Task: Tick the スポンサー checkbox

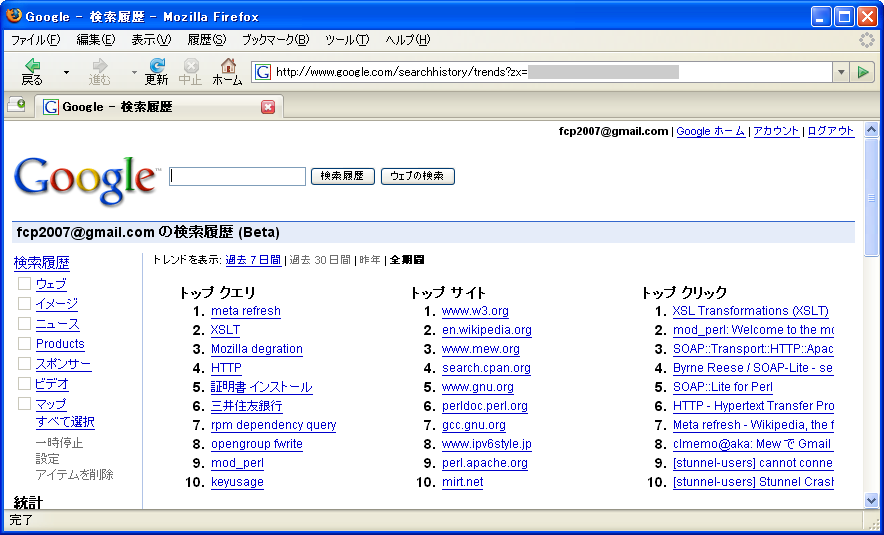Action: [24, 363]
